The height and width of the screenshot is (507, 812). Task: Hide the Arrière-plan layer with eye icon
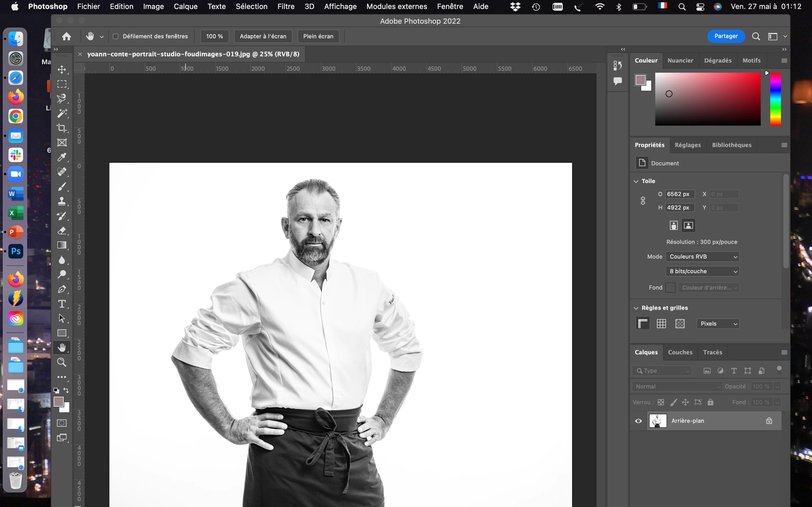coord(638,421)
